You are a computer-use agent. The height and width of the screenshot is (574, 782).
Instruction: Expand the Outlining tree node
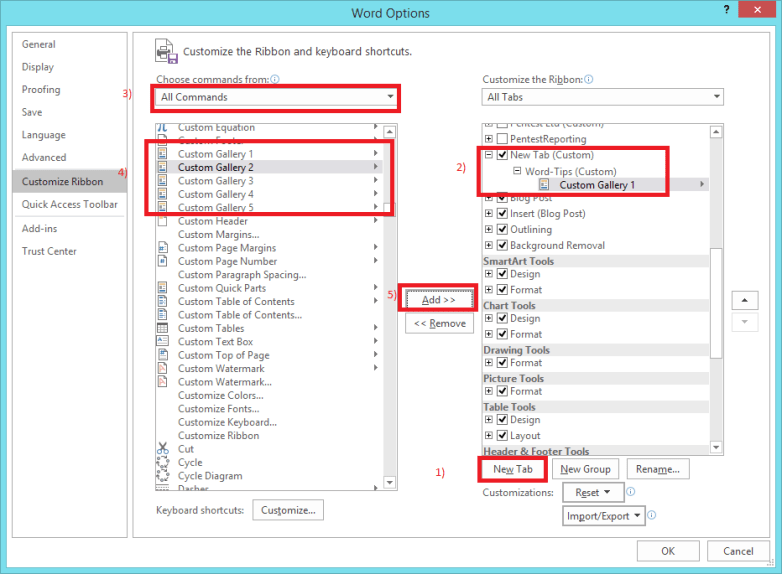pyautogui.click(x=489, y=229)
